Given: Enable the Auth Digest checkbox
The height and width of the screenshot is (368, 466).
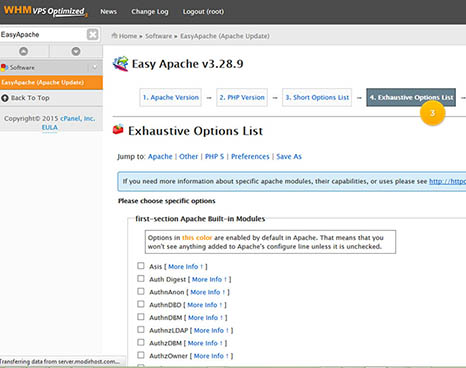Looking at the screenshot, I should 141,278.
